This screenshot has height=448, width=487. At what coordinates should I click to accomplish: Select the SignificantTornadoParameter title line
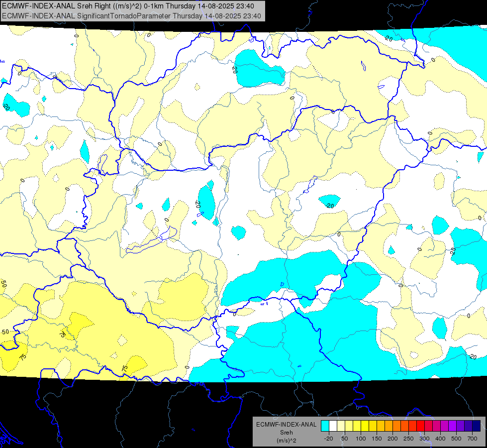point(131,16)
